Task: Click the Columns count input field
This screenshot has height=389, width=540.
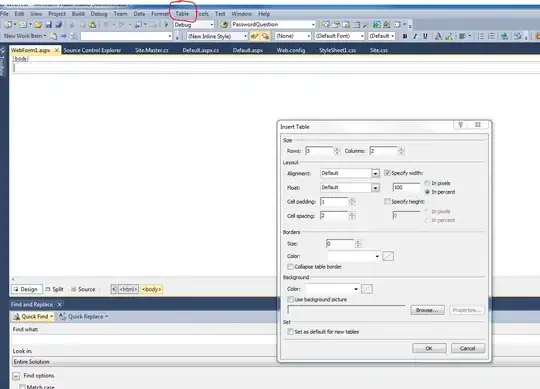Action: [383, 151]
